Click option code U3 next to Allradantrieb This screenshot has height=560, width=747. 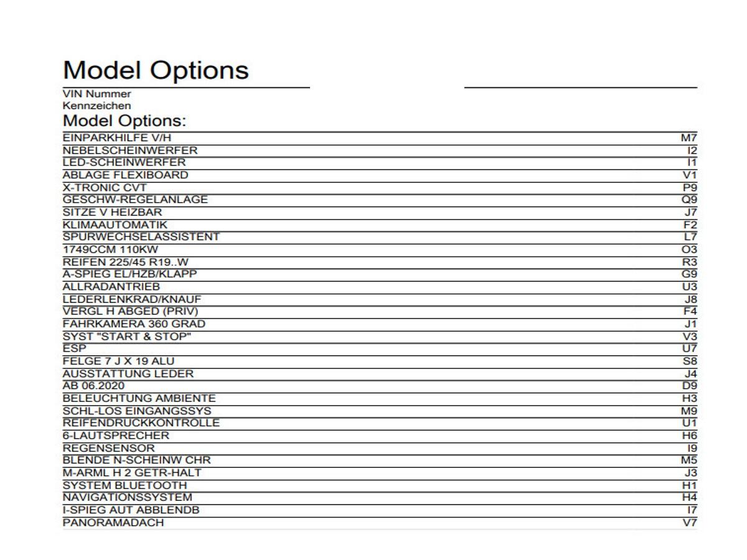[690, 287]
